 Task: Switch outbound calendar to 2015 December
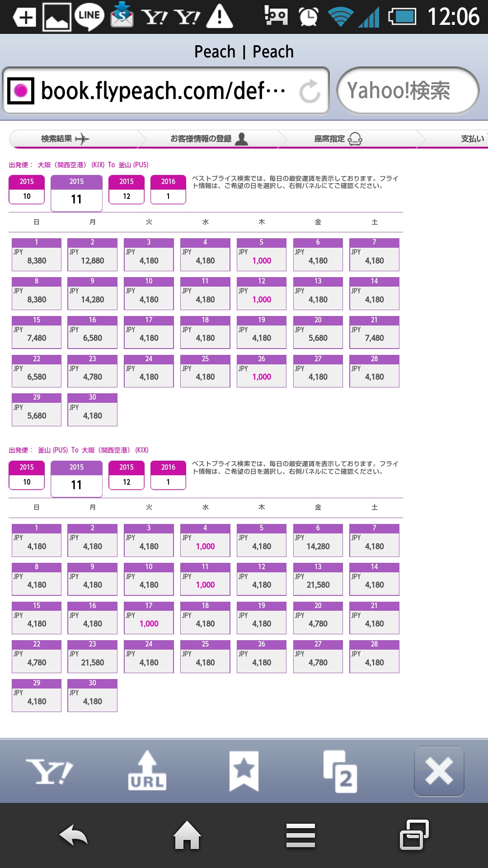coord(127,189)
